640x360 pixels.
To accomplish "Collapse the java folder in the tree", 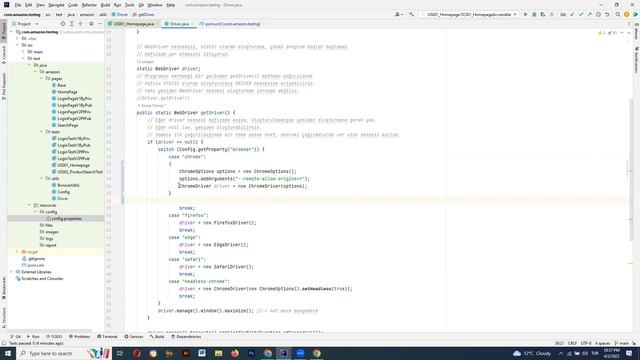I will (x=29, y=65).
